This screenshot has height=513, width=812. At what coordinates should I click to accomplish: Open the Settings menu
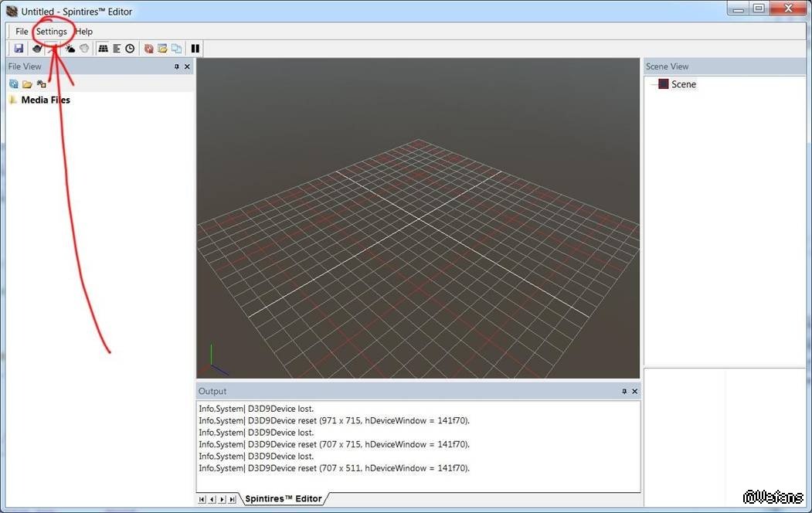[52, 32]
